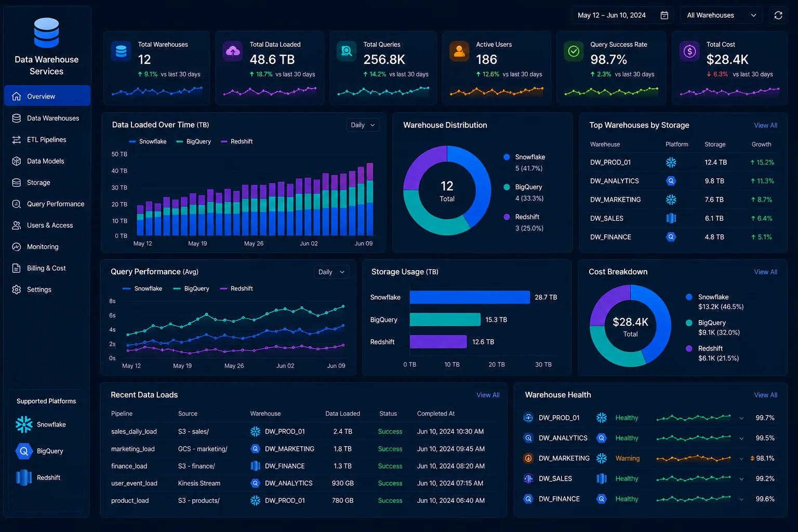Open the calendar icon in date range
This screenshot has width=798, height=532.
tap(664, 16)
